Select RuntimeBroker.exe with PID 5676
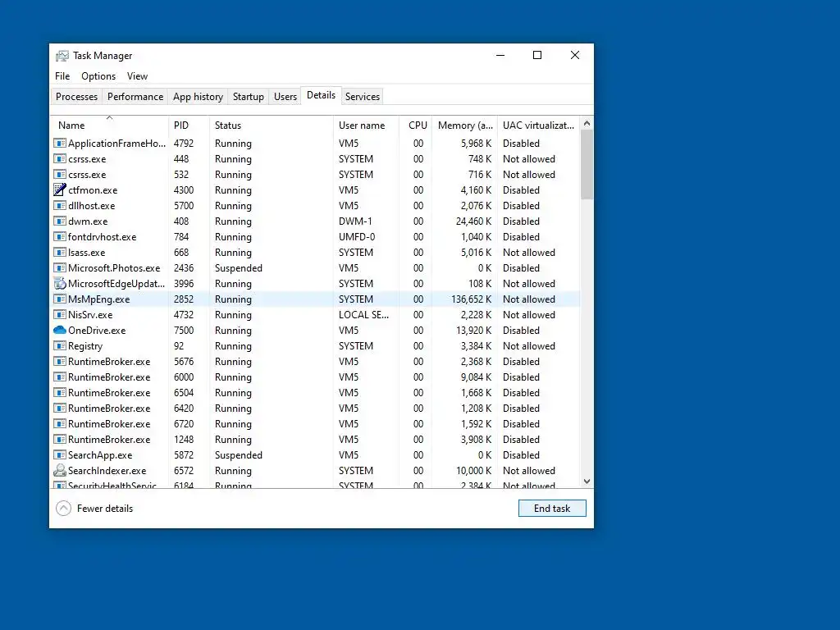This screenshot has height=630, width=840. pos(316,362)
